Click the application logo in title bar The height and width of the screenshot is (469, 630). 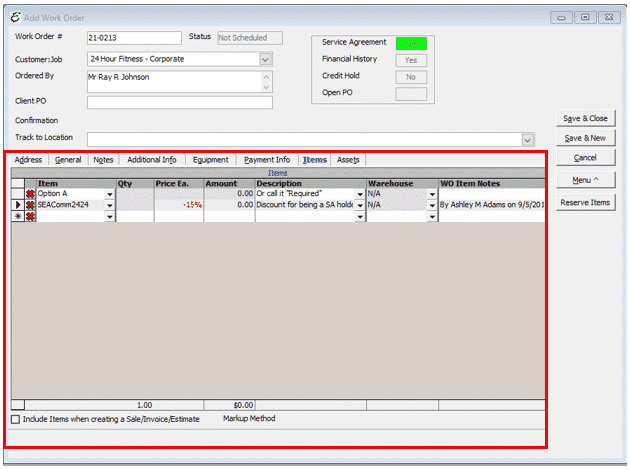[x=15, y=17]
